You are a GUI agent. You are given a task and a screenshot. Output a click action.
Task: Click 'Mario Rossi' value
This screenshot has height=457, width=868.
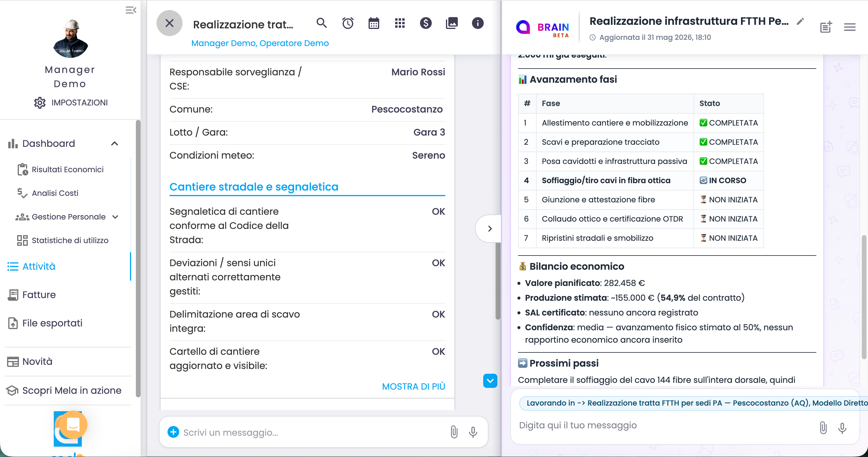click(x=418, y=72)
